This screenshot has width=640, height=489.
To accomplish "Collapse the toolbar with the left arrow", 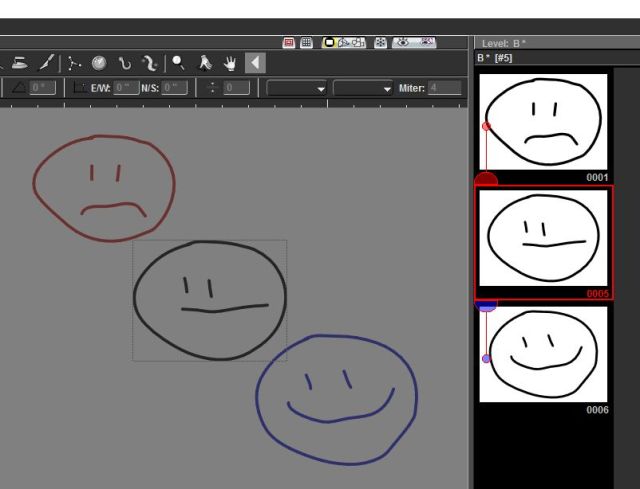I will click(254, 63).
